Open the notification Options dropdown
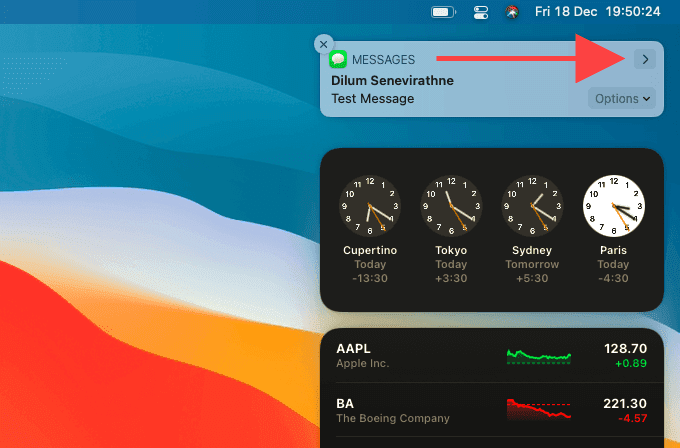The image size is (680, 448). [621, 98]
